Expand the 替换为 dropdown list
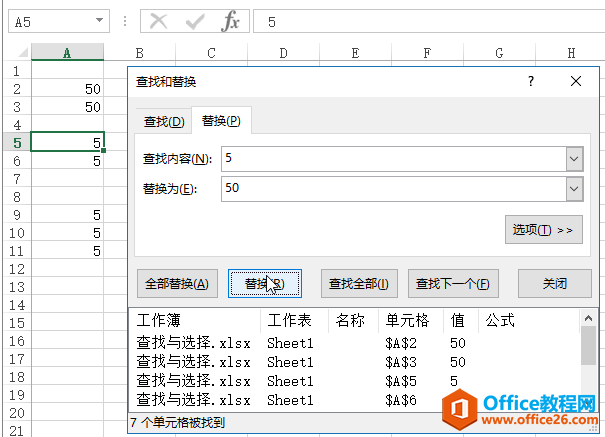 573,188
